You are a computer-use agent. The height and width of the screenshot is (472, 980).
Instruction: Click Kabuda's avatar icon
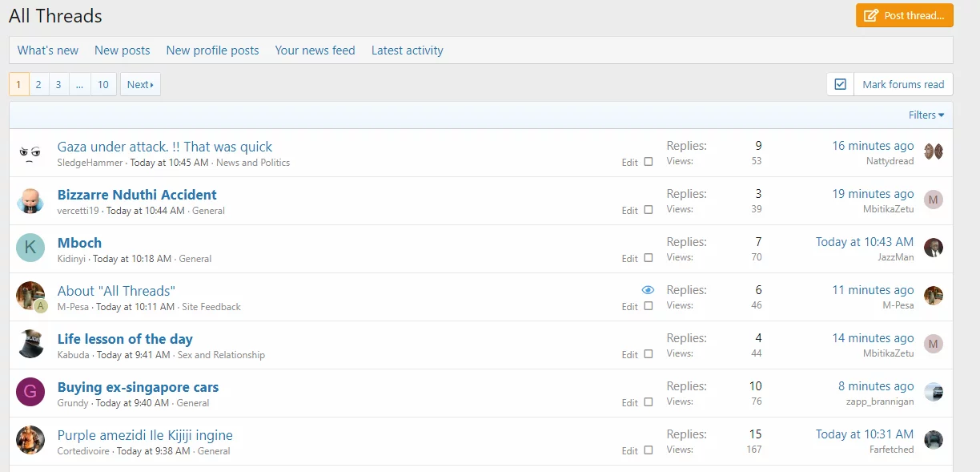30,345
